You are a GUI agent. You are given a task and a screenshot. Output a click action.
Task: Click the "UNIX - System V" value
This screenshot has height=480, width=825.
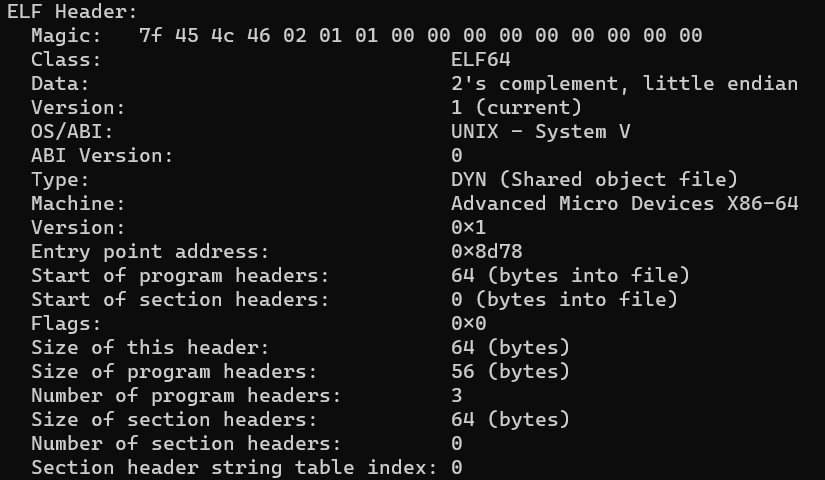[540, 132]
